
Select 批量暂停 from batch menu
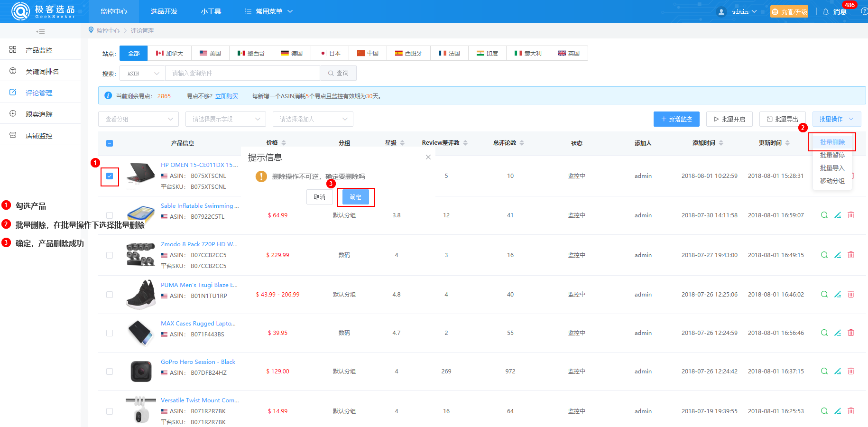point(832,155)
